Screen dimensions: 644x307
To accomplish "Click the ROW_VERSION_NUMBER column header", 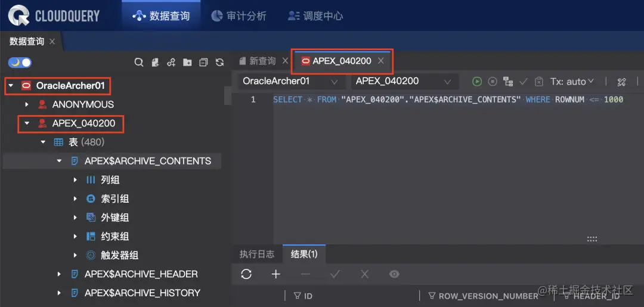I will (x=488, y=296).
